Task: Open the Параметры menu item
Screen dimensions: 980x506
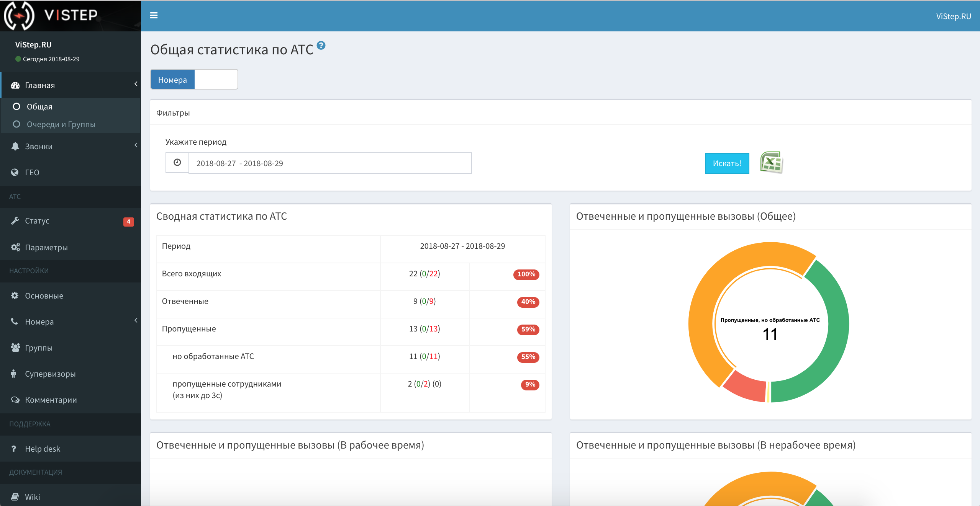Action: (x=70, y=247)
